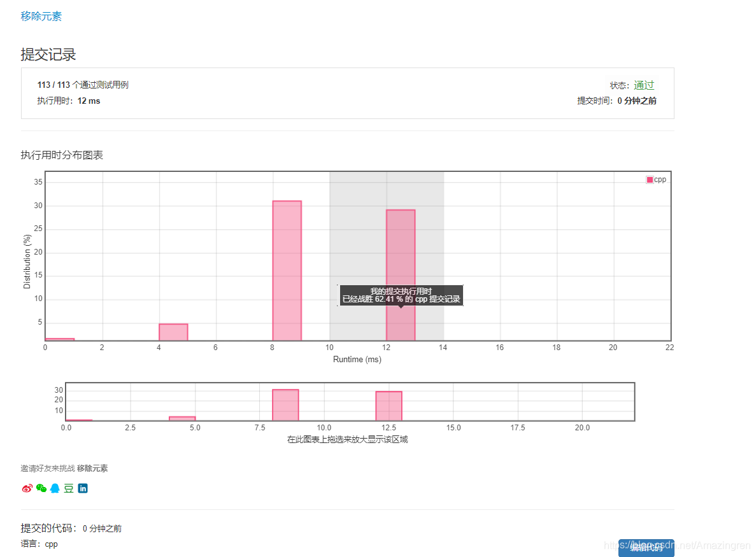
Task: Click the 0 ms bar in runtime chart
Action: click(60, 339)
